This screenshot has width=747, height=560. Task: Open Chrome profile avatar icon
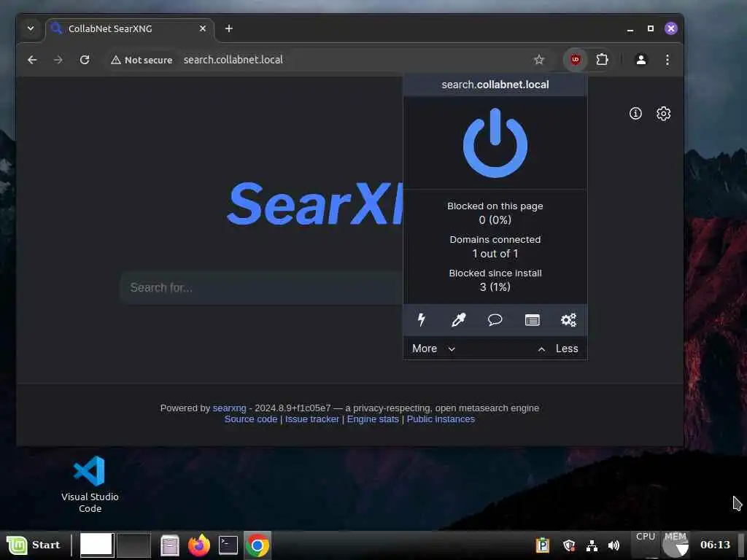pyautogui.click(x=641, y=60)
